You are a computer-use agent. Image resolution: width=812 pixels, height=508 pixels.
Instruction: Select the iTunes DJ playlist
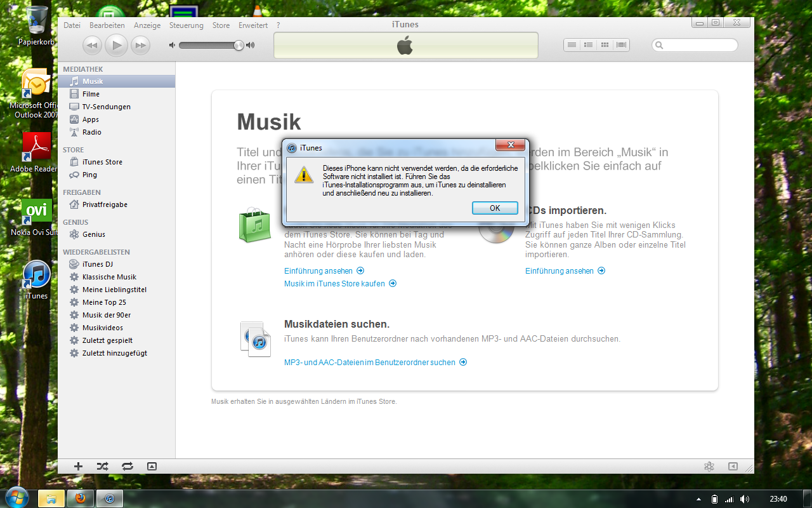click(117, 264)
